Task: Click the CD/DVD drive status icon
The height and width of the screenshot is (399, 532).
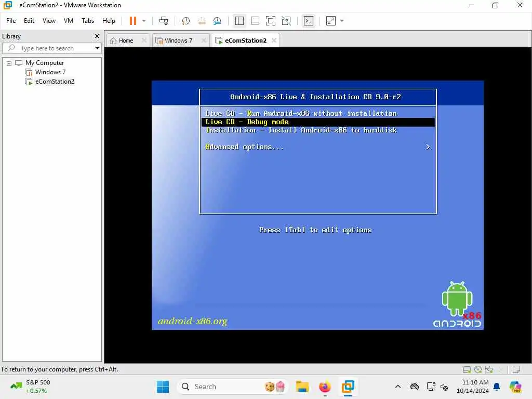Action: [x=478, y=369]
